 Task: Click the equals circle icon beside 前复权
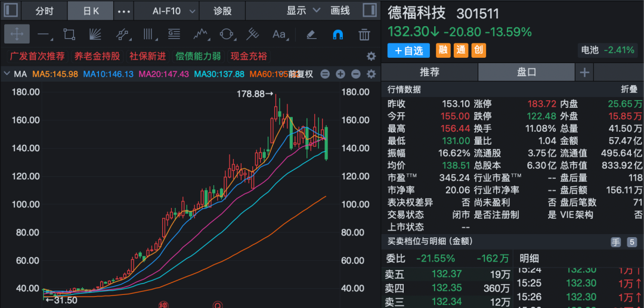[325, 74]
